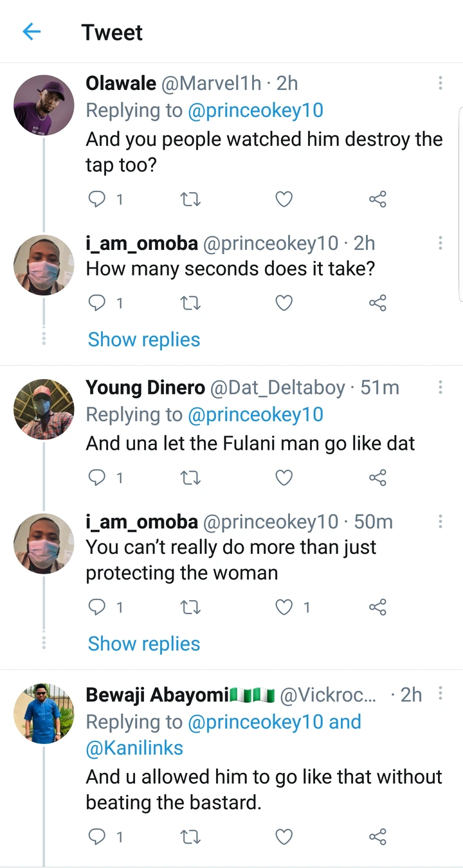
Task: Open @princeokey10 link in Olawale's tweet
Action: point(255,111)
